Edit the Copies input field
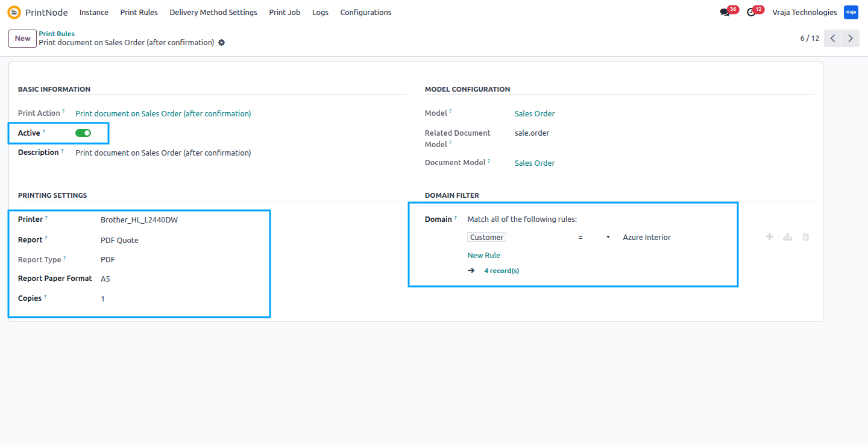The image size is (868, 445). pos(181,298)
